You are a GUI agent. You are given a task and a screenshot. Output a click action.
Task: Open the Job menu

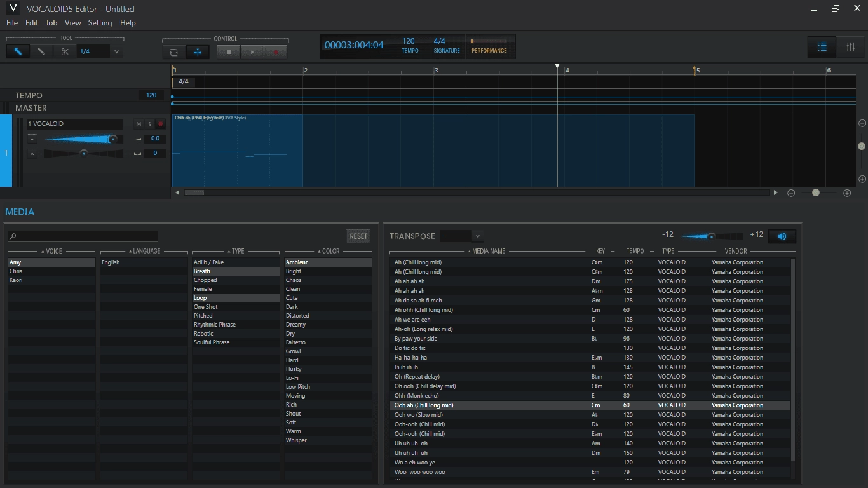[x=51, y=23]
